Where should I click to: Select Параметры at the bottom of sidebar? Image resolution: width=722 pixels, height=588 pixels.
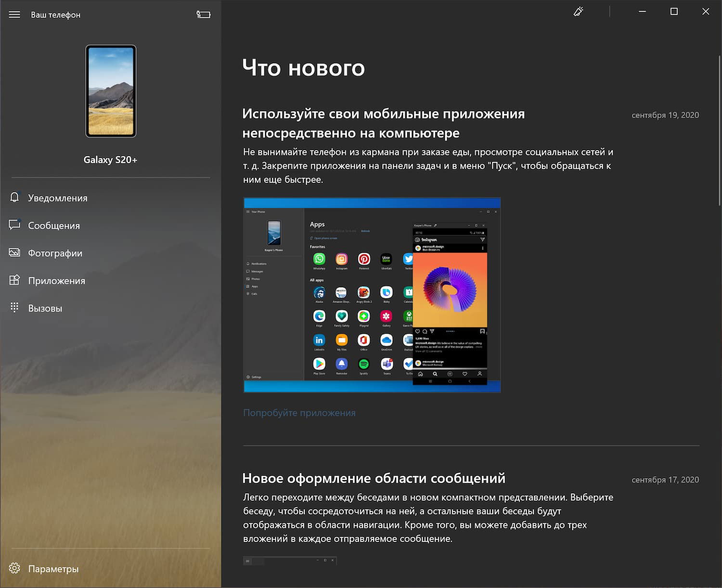[53, 568]
